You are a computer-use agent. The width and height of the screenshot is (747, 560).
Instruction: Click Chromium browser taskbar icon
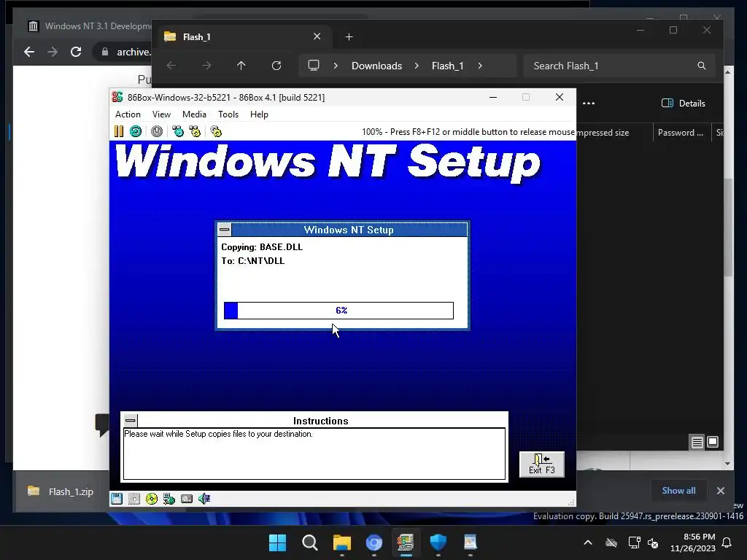(x=374, y=542)
